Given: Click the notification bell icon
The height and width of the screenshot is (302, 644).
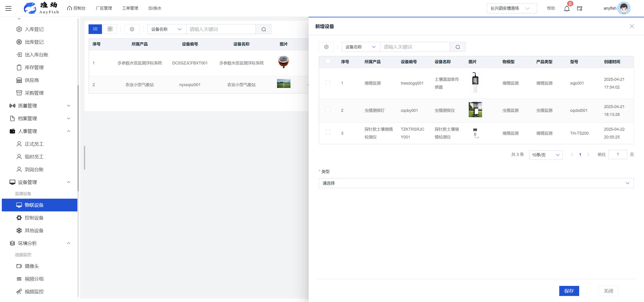Looking at the screenshot, I should [566, 9].
